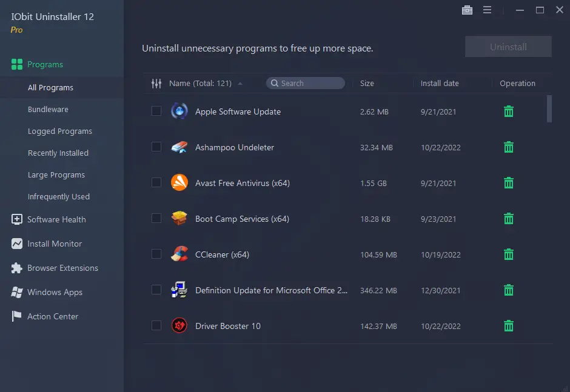Screen dimensions: 570x392
Task: Click trash icon for Boot Camp Services
Action: (509, 219)
